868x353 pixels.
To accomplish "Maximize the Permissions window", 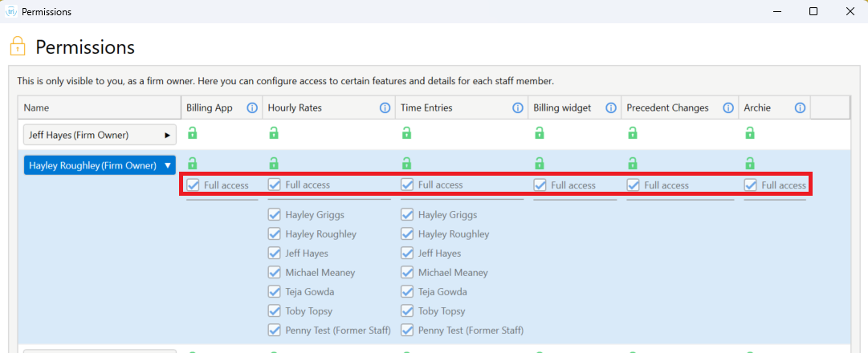I will coord(813,11).
